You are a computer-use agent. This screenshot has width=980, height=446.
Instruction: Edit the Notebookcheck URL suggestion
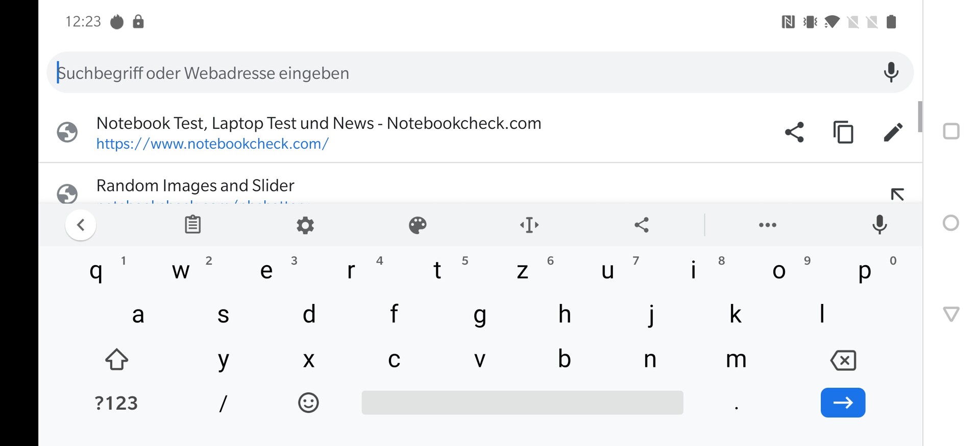click(893, 132)
